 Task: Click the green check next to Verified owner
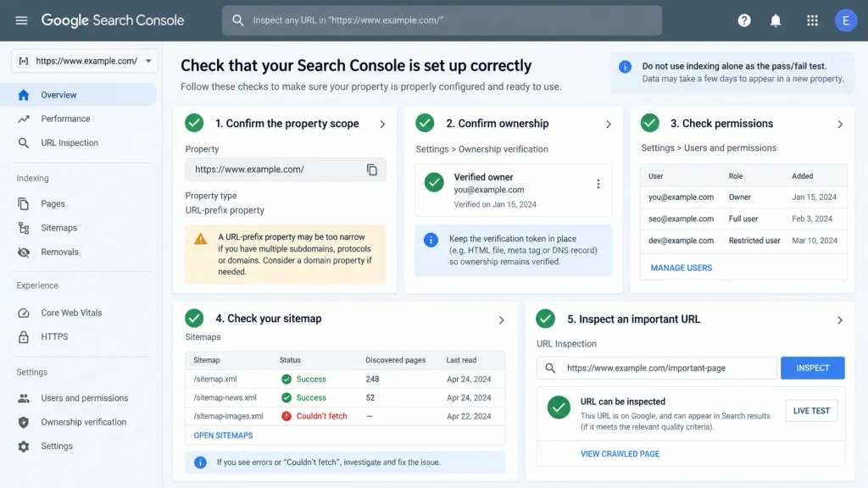click(x=434, y=182)
